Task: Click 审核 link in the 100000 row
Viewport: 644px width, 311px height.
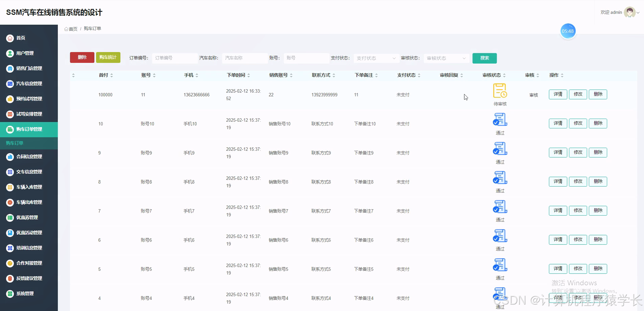Action: click(534, 95)
